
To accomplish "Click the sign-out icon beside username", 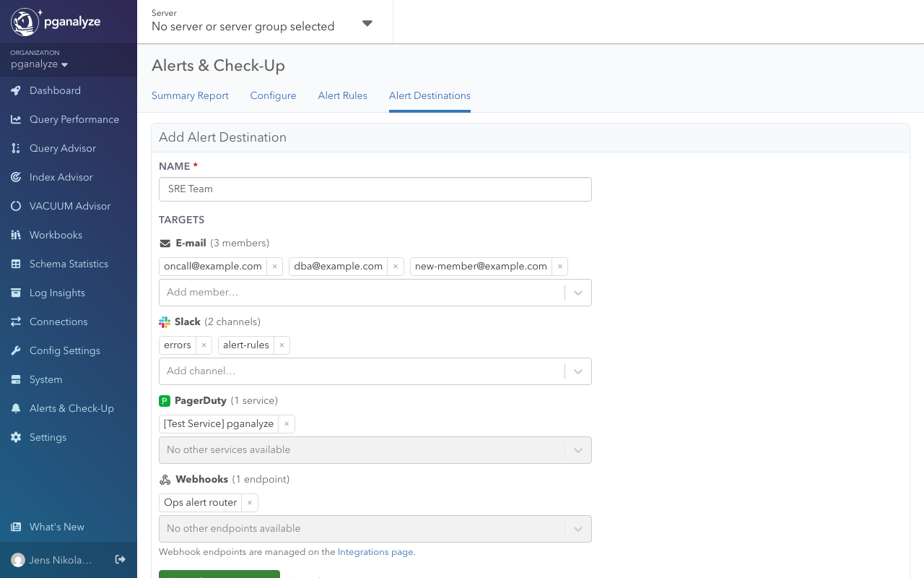I will point(121,559).
